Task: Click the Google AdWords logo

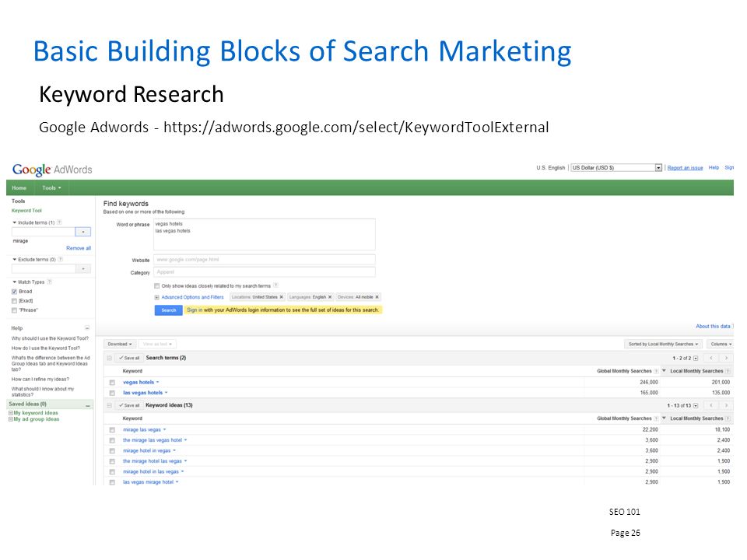Action: pyautogui.click(x=52, y=170)
